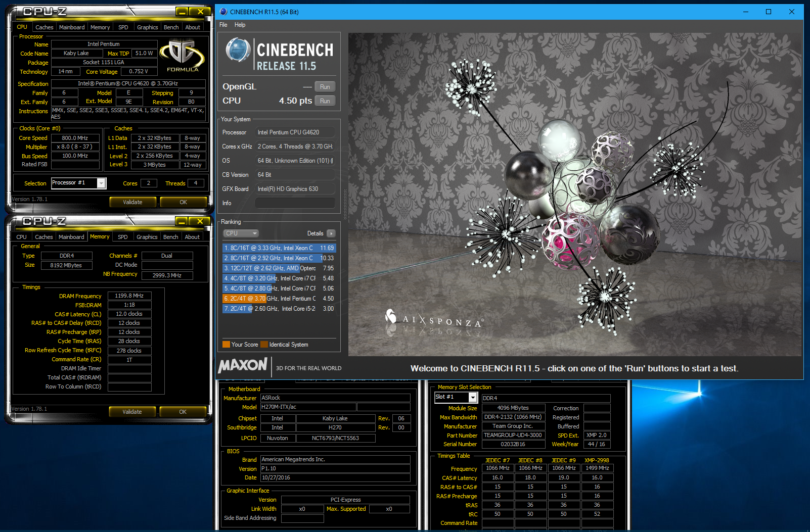Click the GFX Board field Intel HD Graphics 630
The height and width of the screenshot is (532, 810).
[295, 189]
